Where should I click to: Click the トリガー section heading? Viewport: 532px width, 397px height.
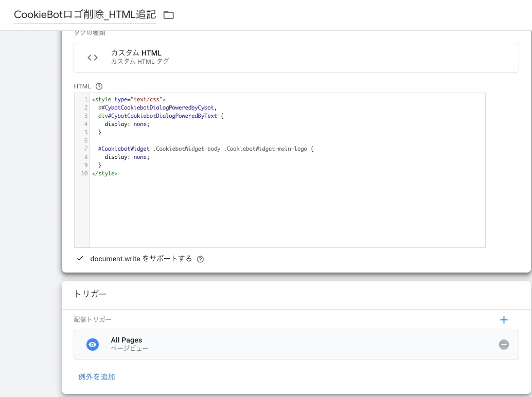[x=90, y=294]
